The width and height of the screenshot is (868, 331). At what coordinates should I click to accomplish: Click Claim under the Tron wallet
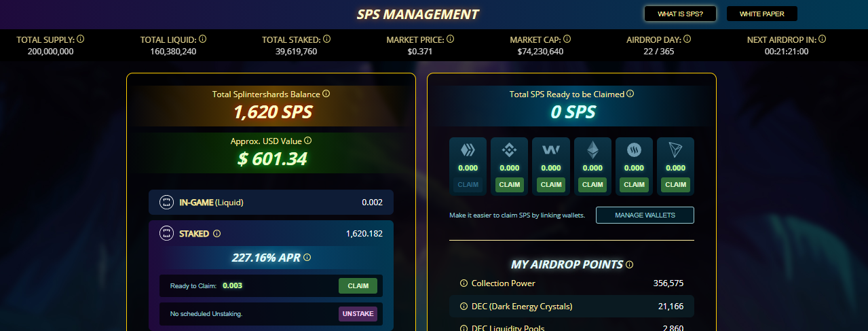click(675, 184)
